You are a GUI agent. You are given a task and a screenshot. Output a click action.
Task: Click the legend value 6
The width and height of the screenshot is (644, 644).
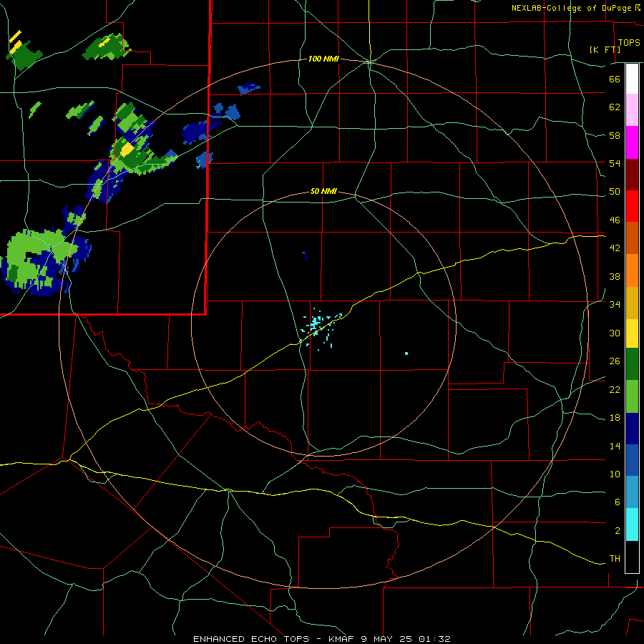(618, 502)
